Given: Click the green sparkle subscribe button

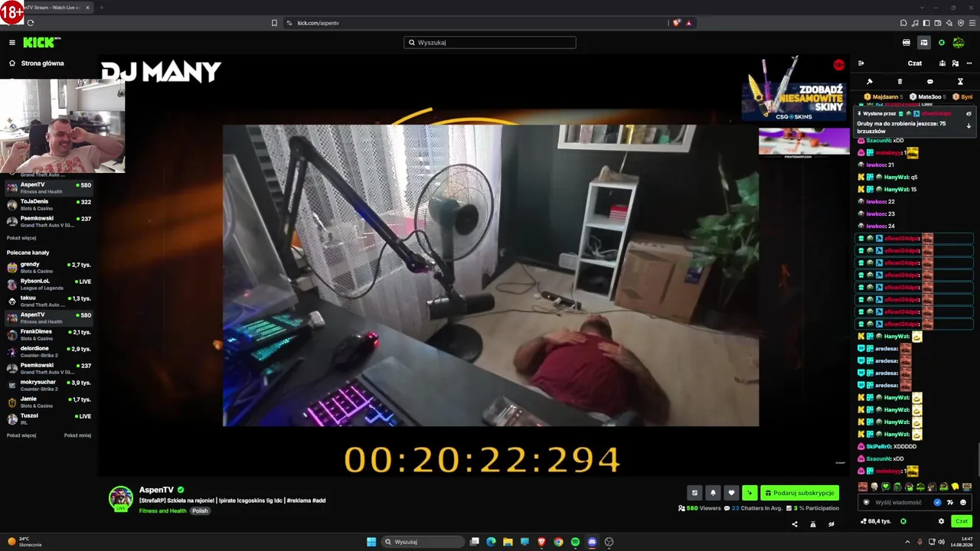Looking at the screenshot, I should tap(750, 493).
